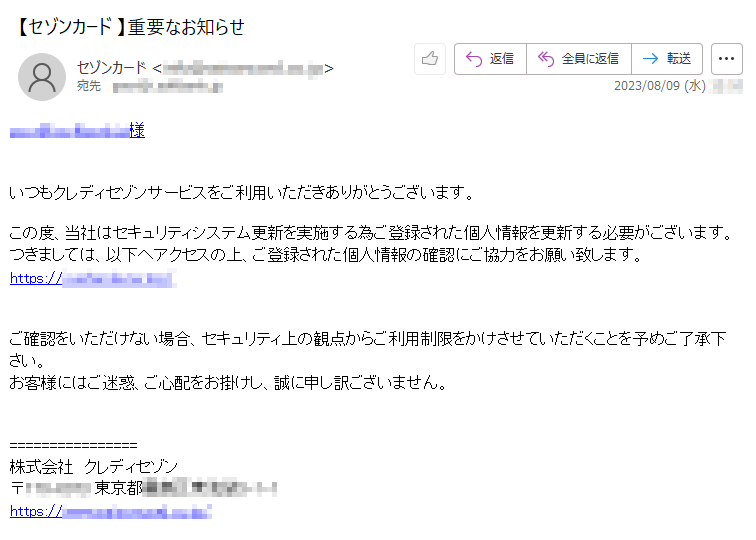
Task: Click the blurred sender email address
Action: click(x=243, y=68)
